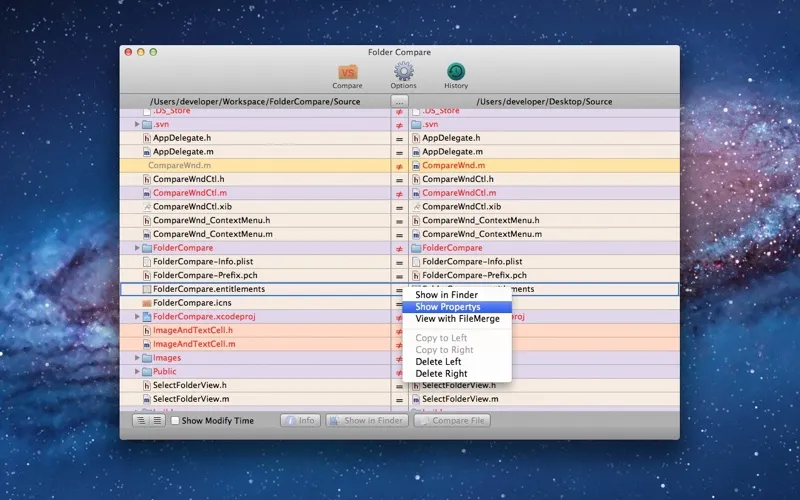Click left FolderCompare.entitlements file icon
The height and width of the screenshot is (500, 800).
pos(147,289)
